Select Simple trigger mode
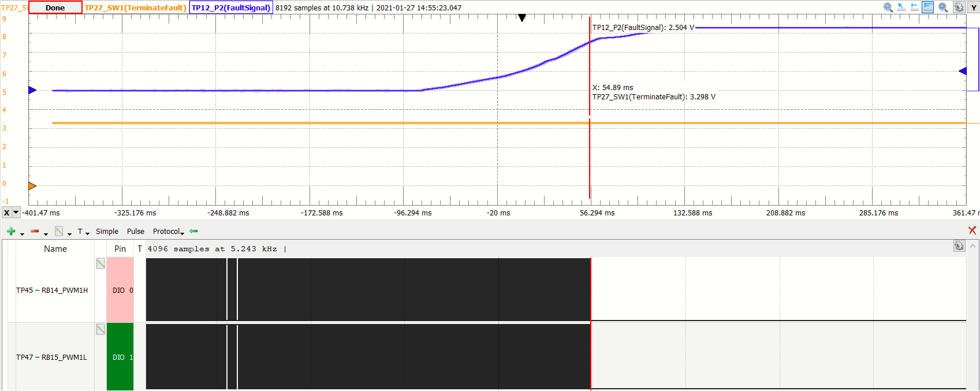The width and height of the screenshot is (980, 391). tap(107, 231)
